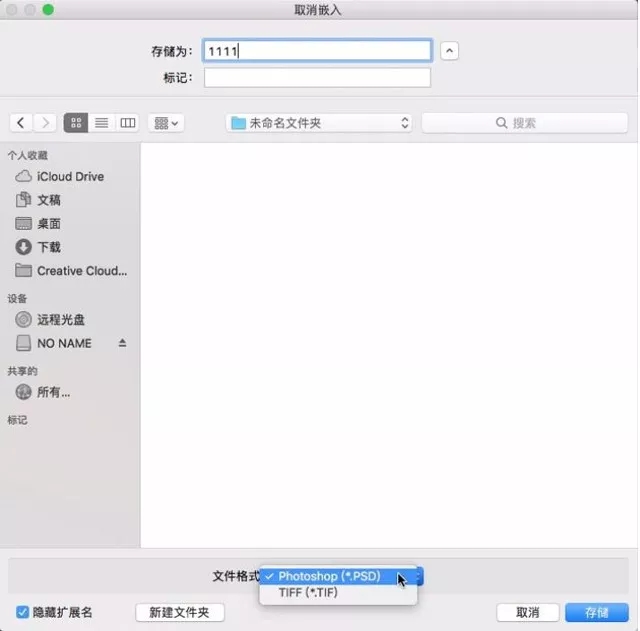The height and width of the screenshot is (631, 640).
Task: Collapse the dialog with the up-chevron button
Action: [449, 51]
